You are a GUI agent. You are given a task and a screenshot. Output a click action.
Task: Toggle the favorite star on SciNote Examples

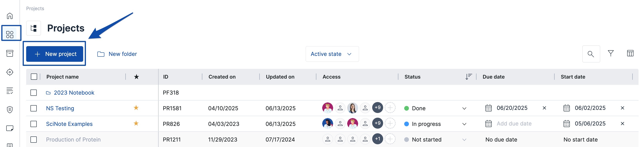(136, 124)
